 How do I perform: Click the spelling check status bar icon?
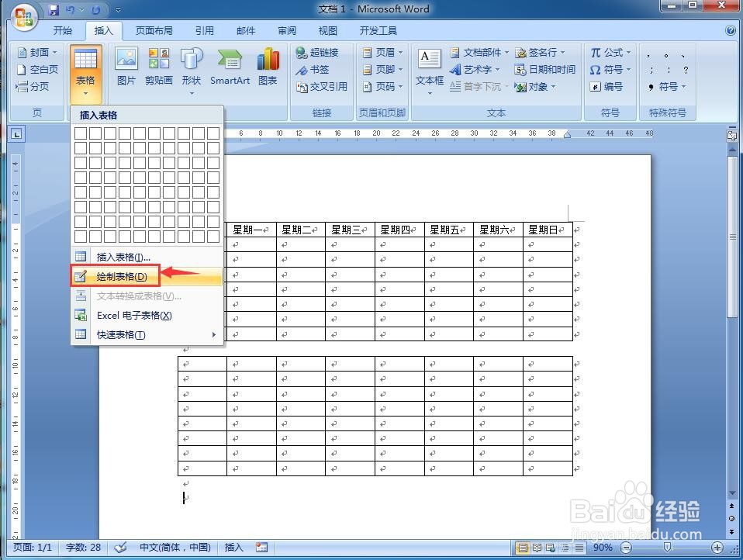[119, 547]
